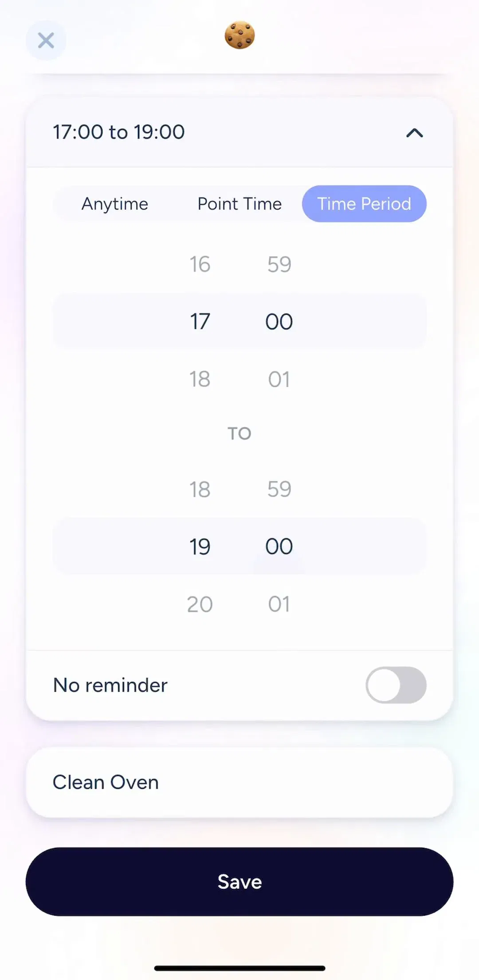Screen dimensions: 479x980
Task: Pick end minute 59
Action: (279, 489)
